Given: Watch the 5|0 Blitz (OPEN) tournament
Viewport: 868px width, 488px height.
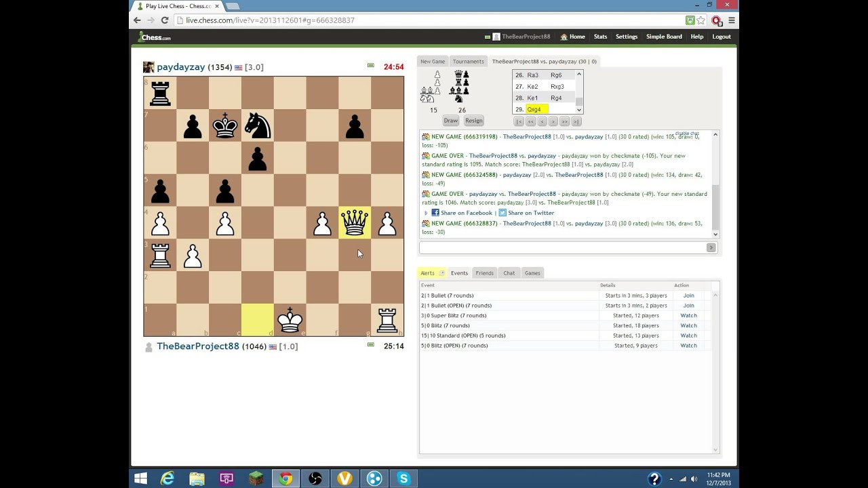Looking at the screenshot, I should [x=688, y=346].
